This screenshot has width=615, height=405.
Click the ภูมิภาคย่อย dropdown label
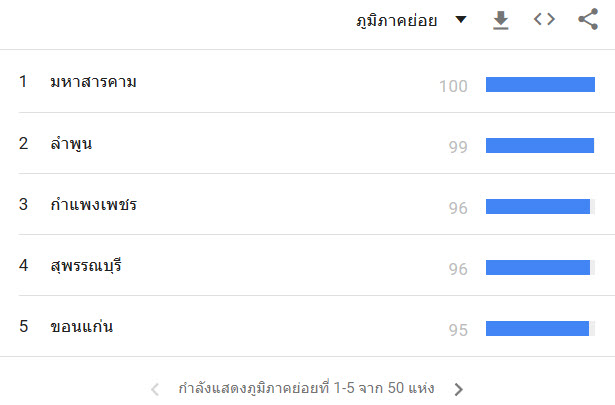point(397,20)
